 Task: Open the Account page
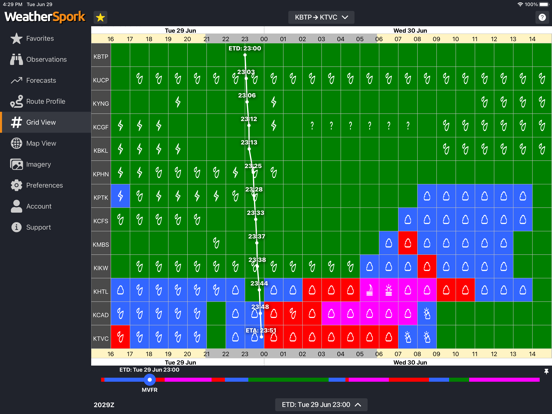pos(45,206)
